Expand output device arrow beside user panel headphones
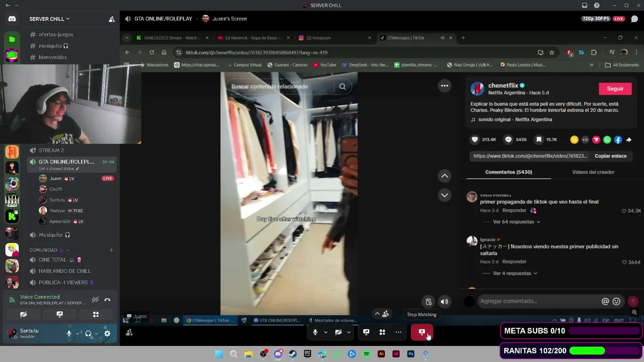The height and width of the screenshot is (362, 644). [x=97, y=333]
